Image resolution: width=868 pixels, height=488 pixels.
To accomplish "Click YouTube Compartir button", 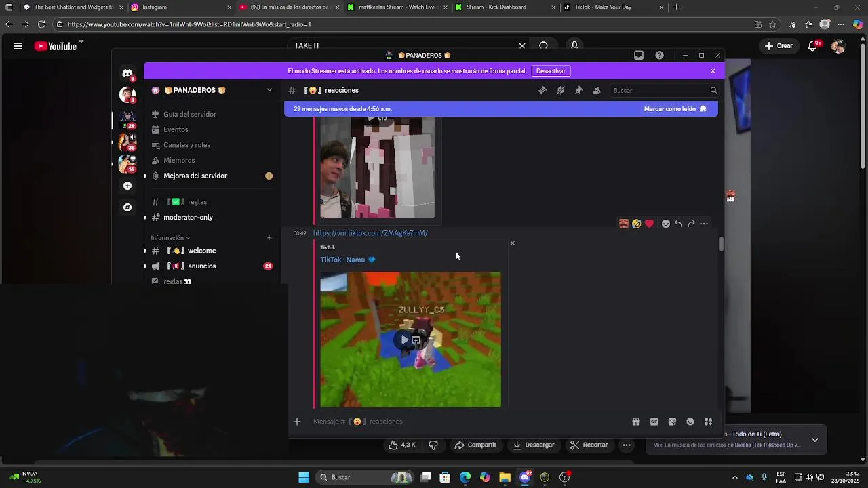I will tap(475, 445).
